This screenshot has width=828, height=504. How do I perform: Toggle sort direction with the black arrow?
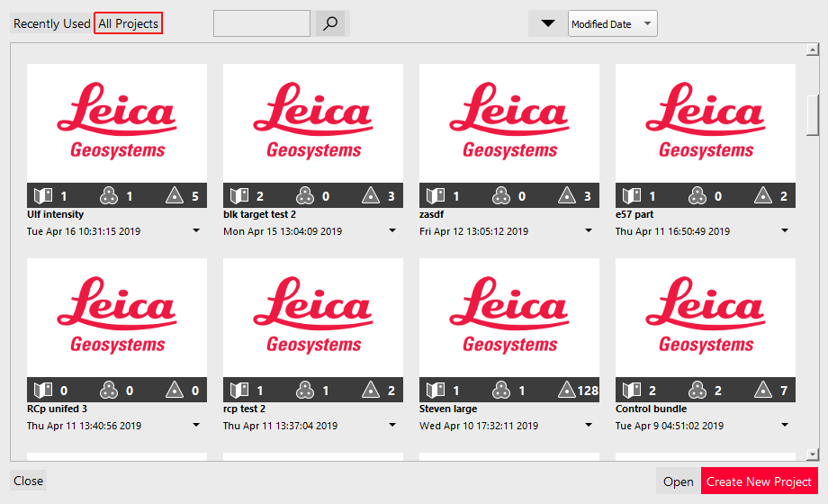click(x=547, y=23)
